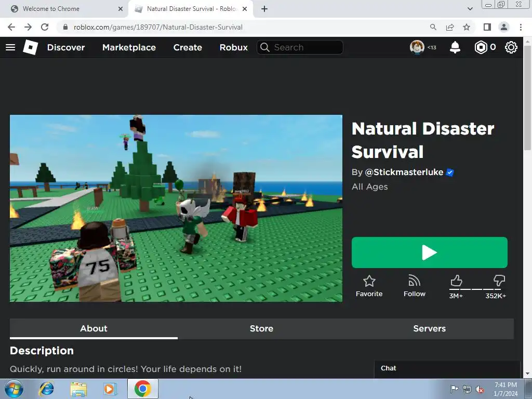Open the Windows Start menu
Screen dimensions: 532x399
(14, 389)
